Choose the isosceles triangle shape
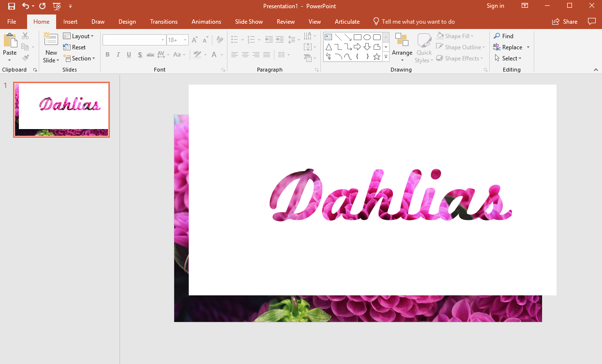Screen dimensions: 602x364 coord(329,47)
